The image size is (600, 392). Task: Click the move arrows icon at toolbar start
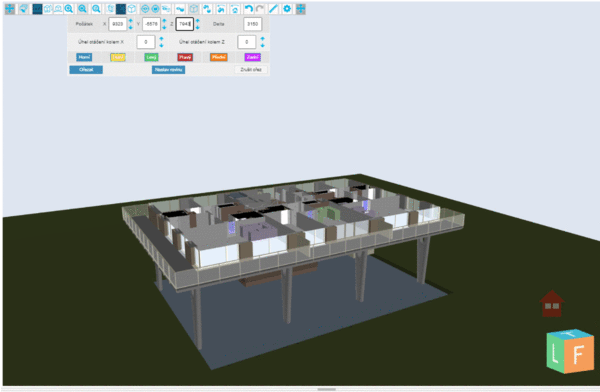[10, 8]
